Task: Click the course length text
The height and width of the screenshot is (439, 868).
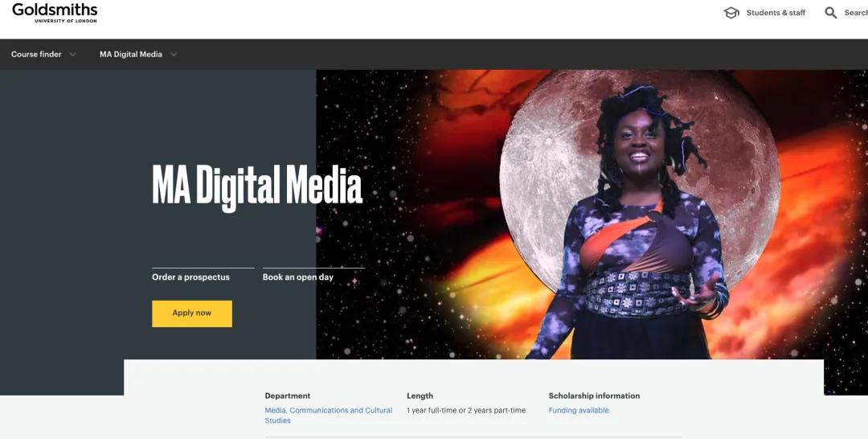Action: [x=466, y=410]
